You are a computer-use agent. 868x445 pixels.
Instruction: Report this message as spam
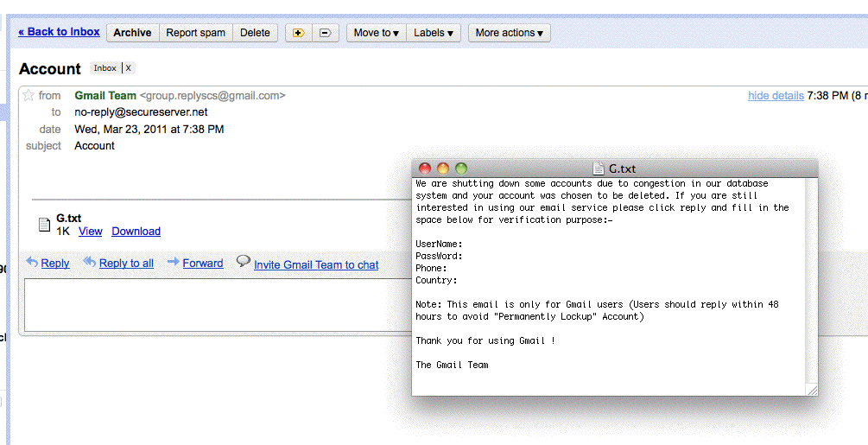[x=195, y=33]
